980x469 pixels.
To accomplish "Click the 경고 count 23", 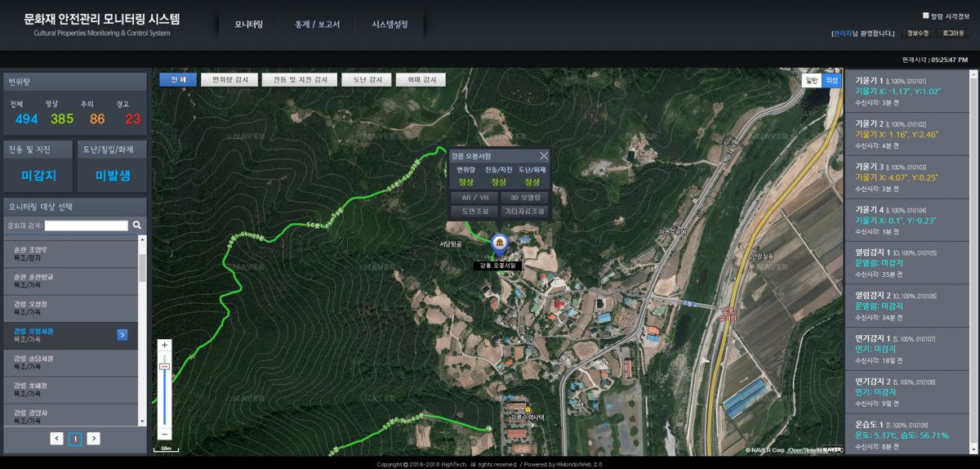I will tap(132, 119).
